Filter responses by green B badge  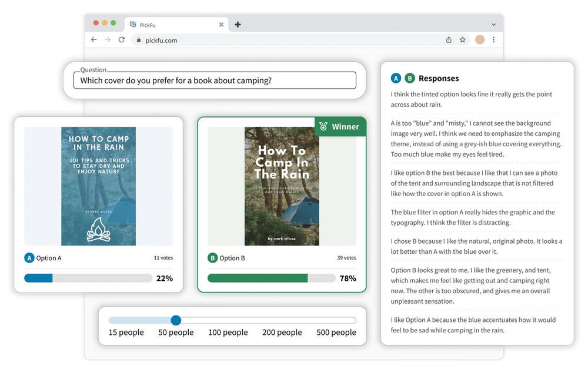point(409,78)
